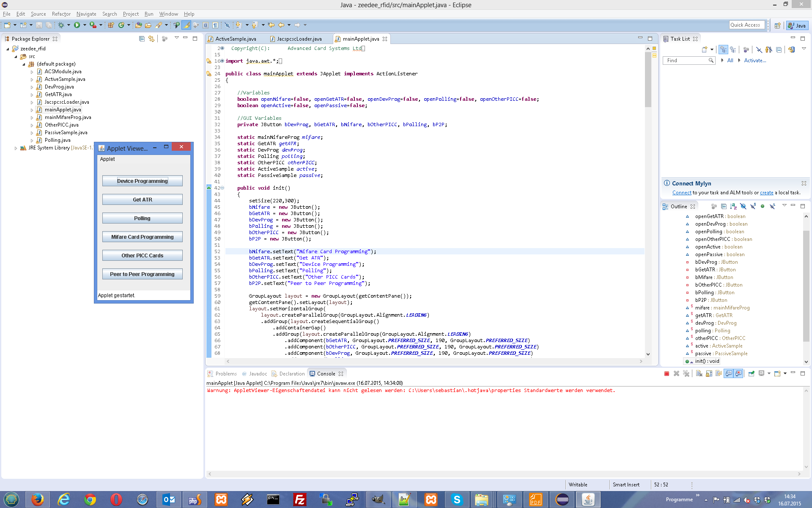Click the Open Task folder icon in the toolbar
812x508 pixels.
coord(148,25)
